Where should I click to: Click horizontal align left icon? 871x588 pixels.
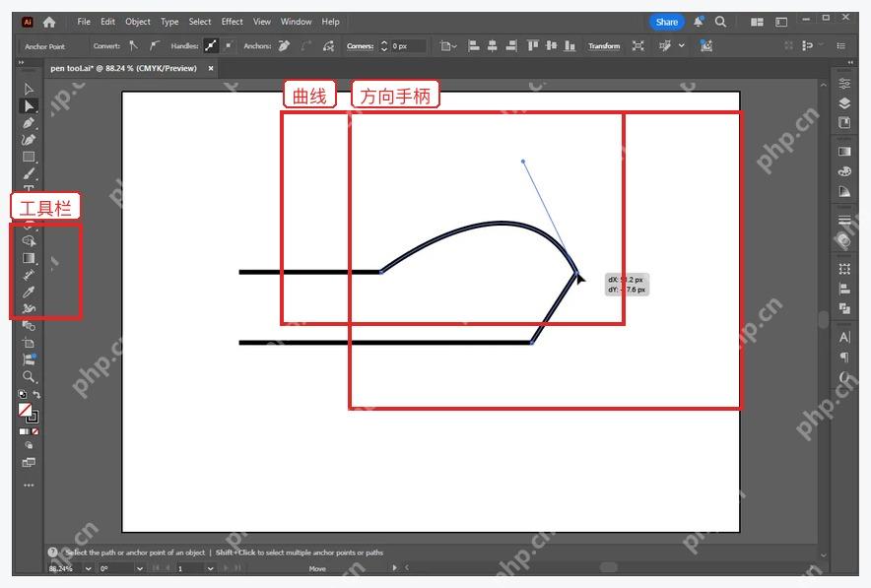[x=474, y=46]
